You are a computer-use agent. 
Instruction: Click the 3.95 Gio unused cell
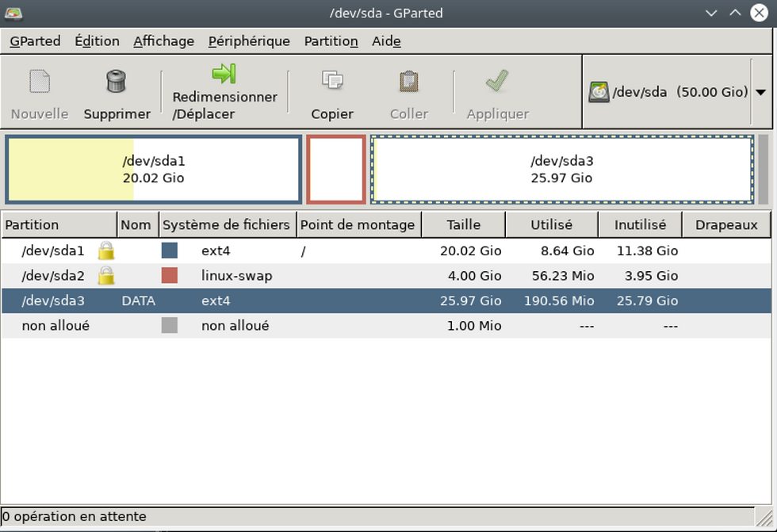click(x=651, y=275)
